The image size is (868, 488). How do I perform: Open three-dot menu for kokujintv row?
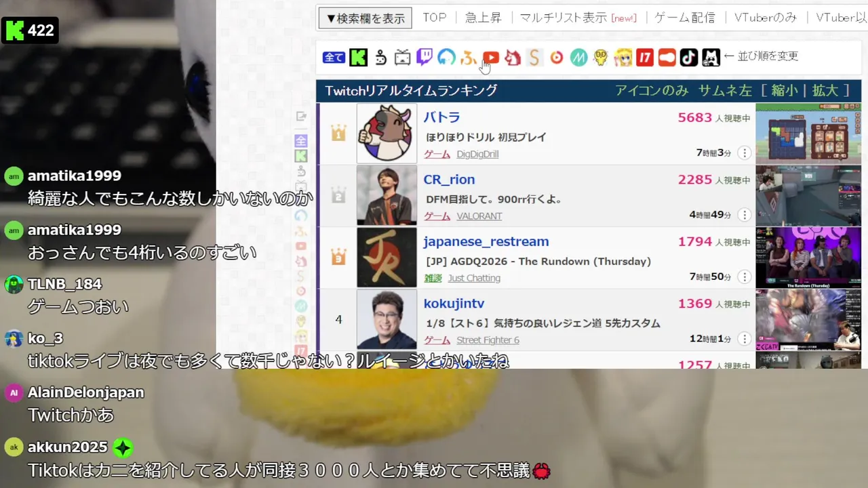pyautogui.click(x=744, y=339)
